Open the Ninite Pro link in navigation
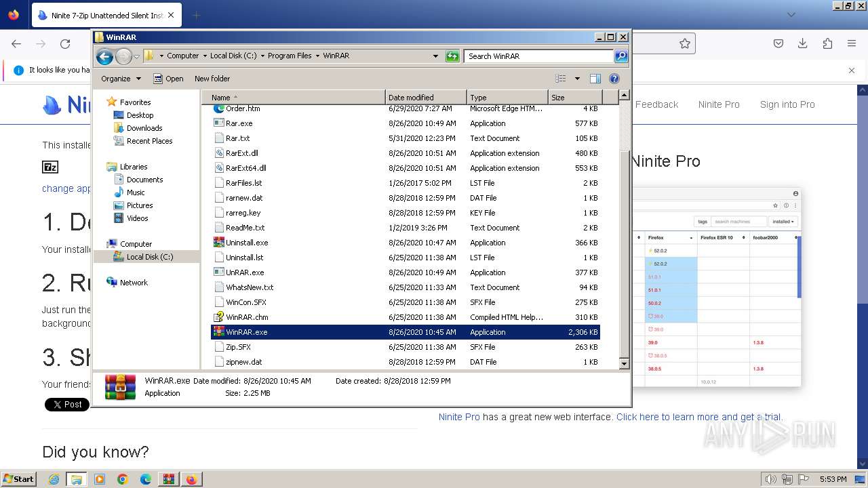 [719, 104]
